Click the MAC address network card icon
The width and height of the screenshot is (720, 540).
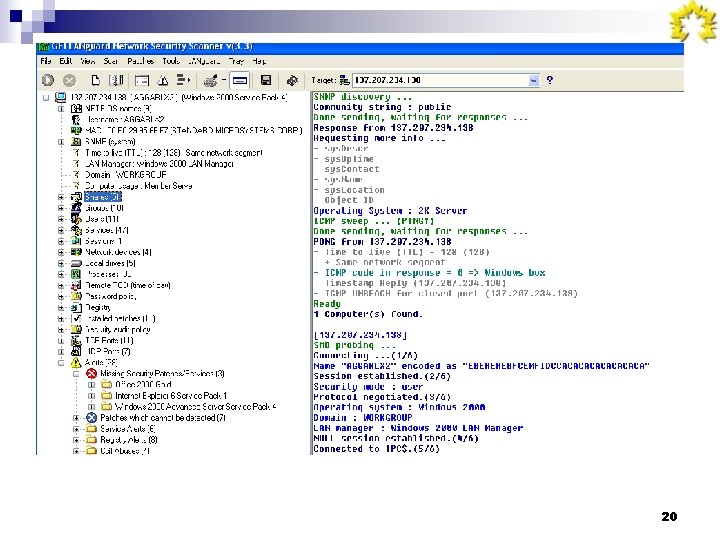[x=76, y=130]
